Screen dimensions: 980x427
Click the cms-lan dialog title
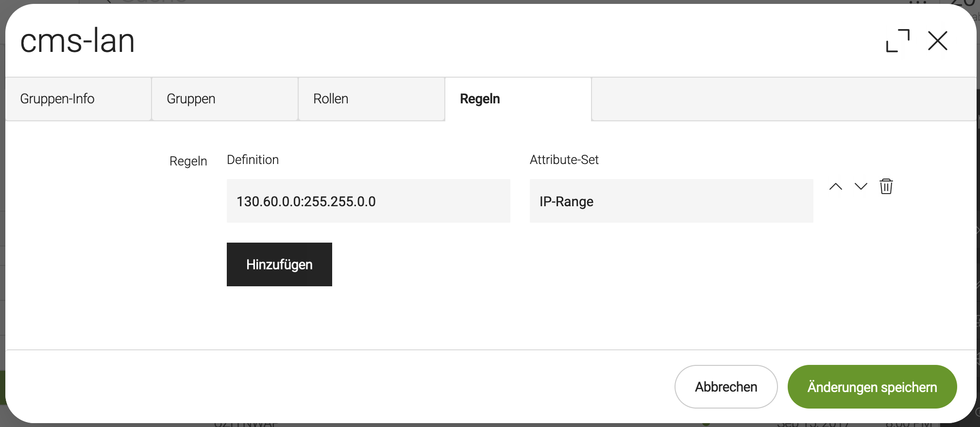[77, 41]
